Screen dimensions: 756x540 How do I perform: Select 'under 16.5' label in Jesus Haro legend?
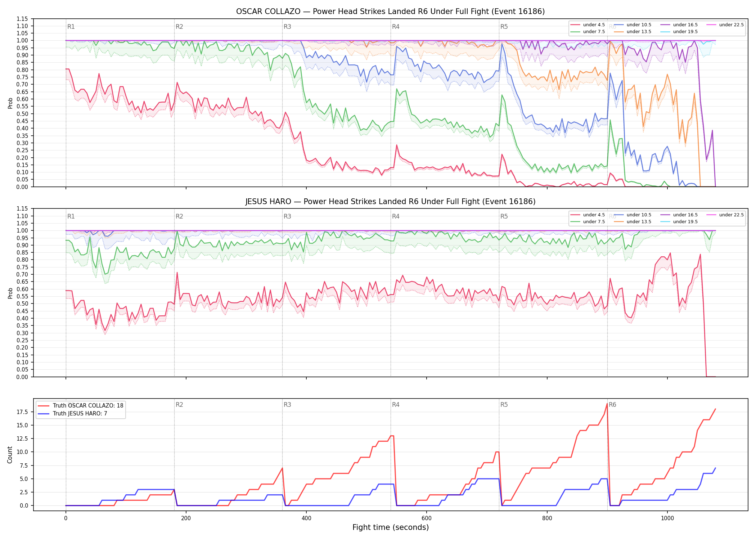tap(685, 215)
